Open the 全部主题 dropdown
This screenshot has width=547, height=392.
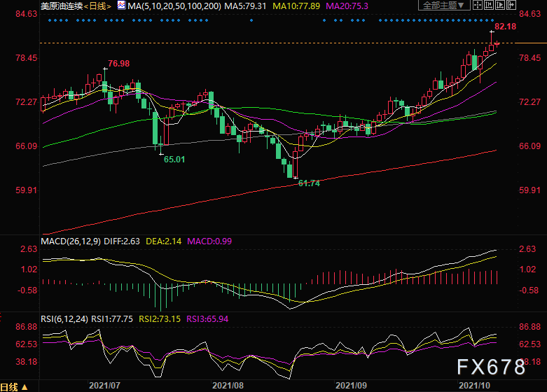(x=443, y=5)
